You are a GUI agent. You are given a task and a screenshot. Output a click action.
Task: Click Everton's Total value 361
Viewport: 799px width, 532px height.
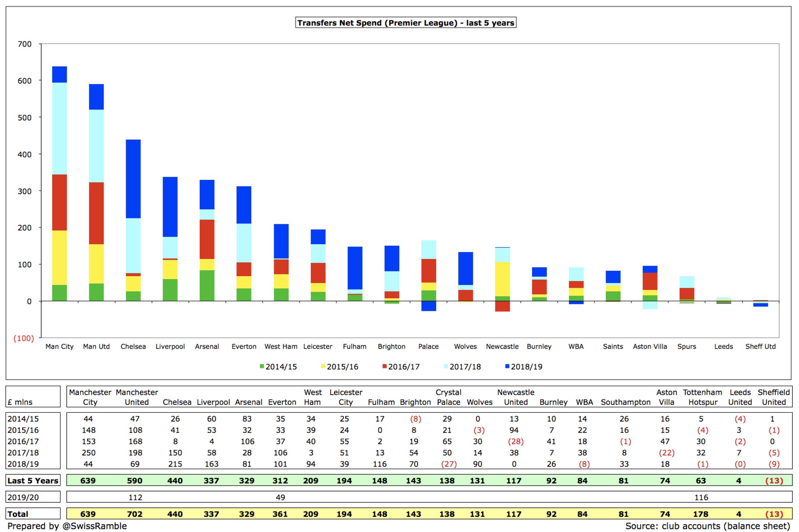280,514
